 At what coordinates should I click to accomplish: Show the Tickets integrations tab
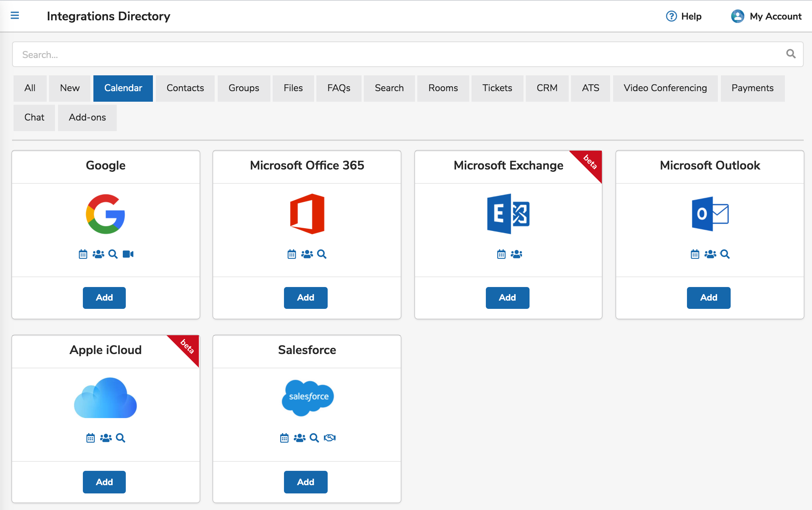pyautogui.click(x=498, y=88)
